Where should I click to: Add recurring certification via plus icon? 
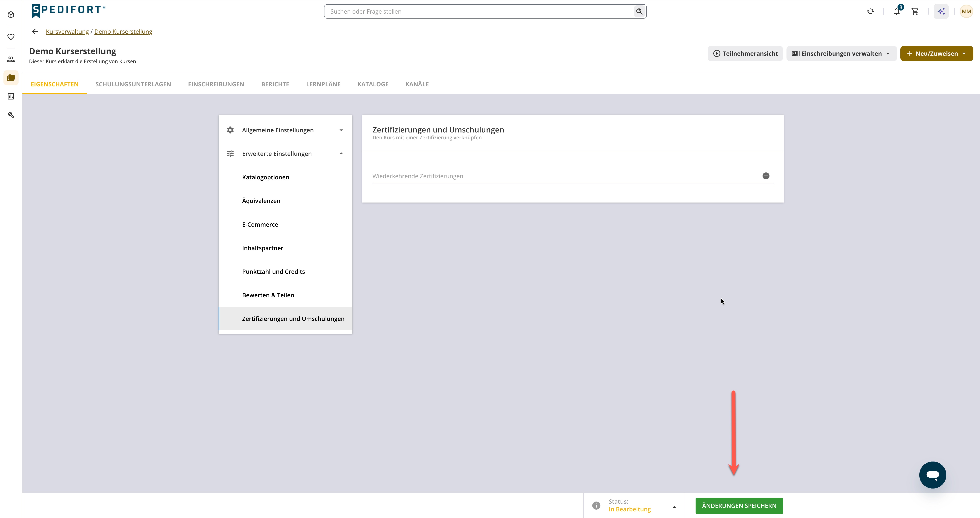pos(766,176)
